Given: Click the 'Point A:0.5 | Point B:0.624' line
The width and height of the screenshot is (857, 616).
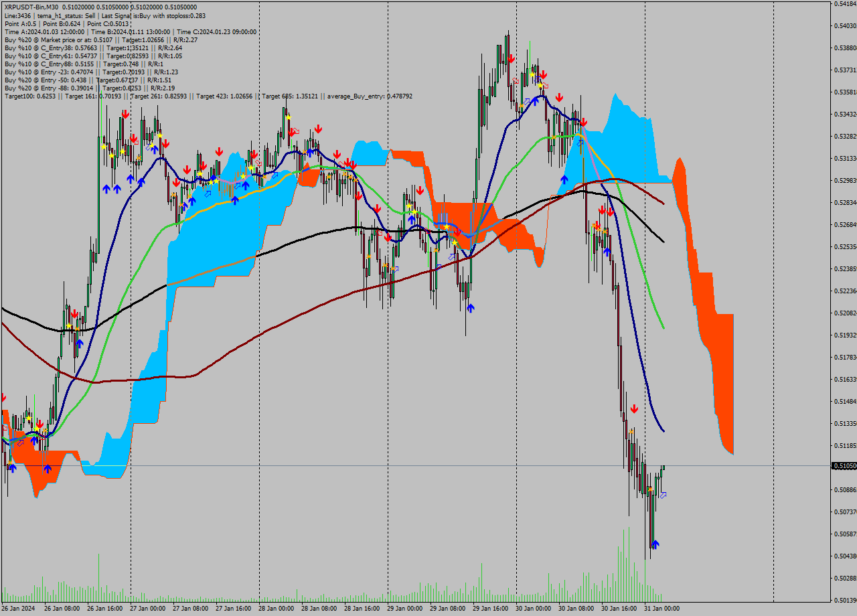Looking at the screenshot, I should pyautogui.click(x=66, y=23).
